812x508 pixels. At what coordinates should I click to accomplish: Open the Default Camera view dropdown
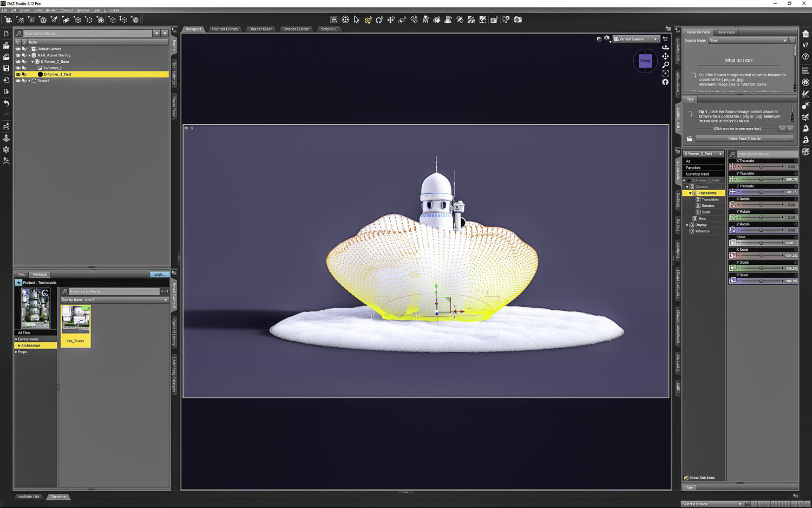click(636, 39)
